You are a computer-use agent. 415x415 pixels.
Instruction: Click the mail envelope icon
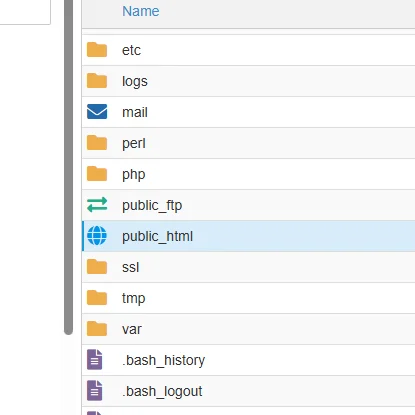[97, 112]
